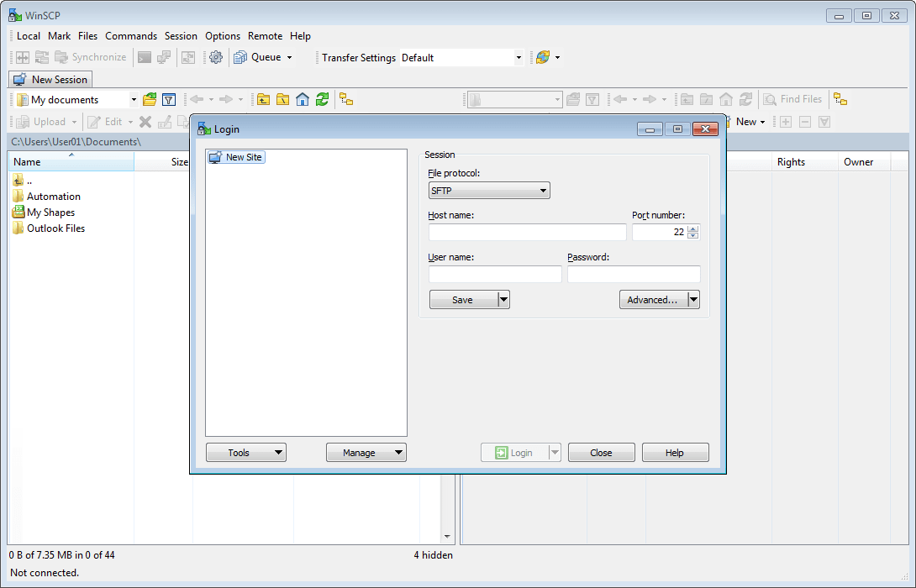
Task: Open the Mark menu
Action: [x=60, y=36]
